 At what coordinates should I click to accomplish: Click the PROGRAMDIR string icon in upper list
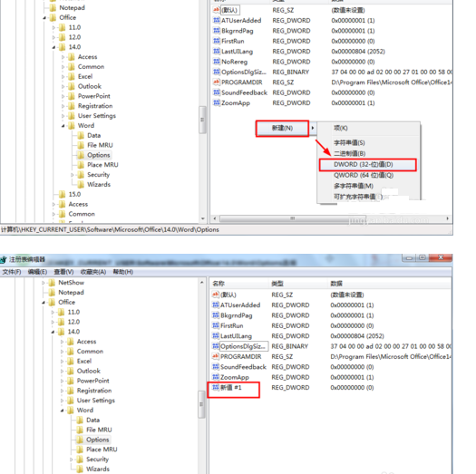pos(216,82)
